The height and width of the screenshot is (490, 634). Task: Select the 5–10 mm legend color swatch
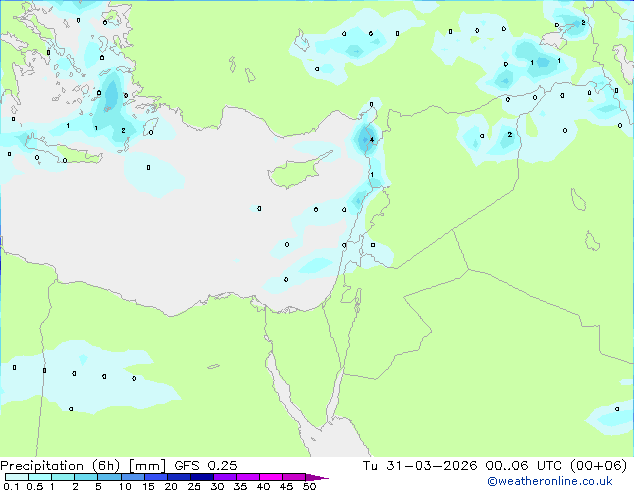109,477
